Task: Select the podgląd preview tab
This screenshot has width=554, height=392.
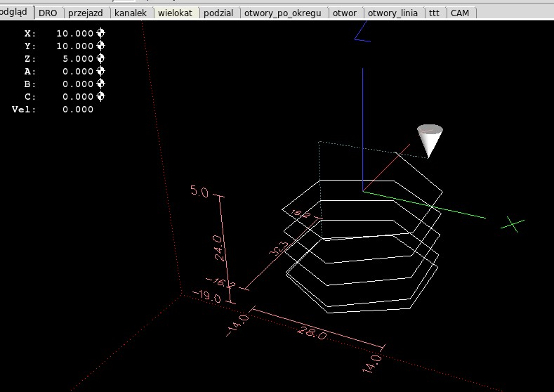Action: [x=14, y=12]
